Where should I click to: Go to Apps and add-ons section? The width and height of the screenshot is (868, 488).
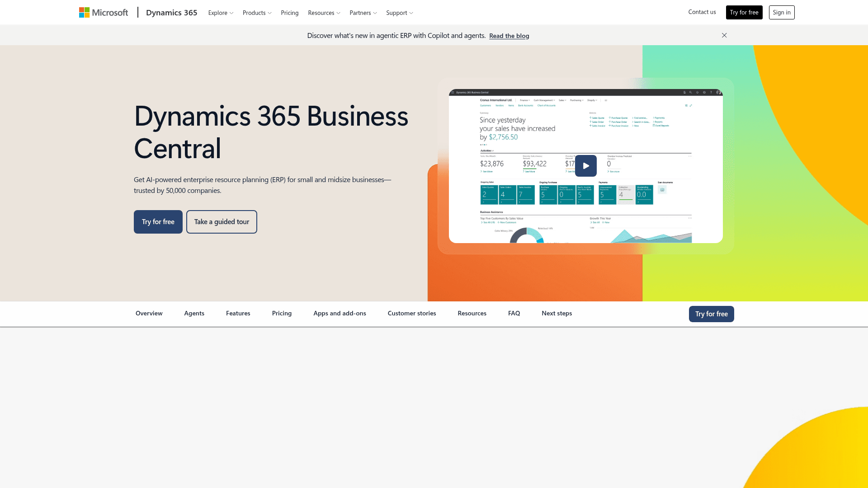coord(340,314)
